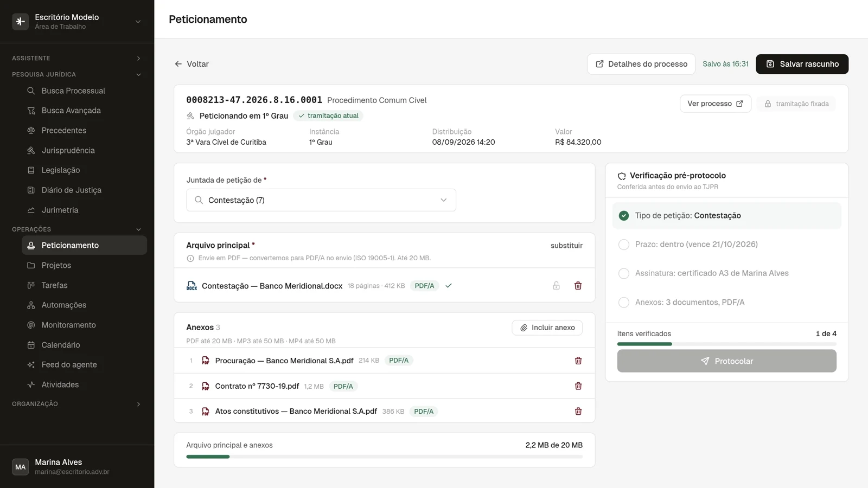The height and width of the screenshot is (488, 868).
Task: Expand the Organização sidebar section
Action: (x=76, y=404)
